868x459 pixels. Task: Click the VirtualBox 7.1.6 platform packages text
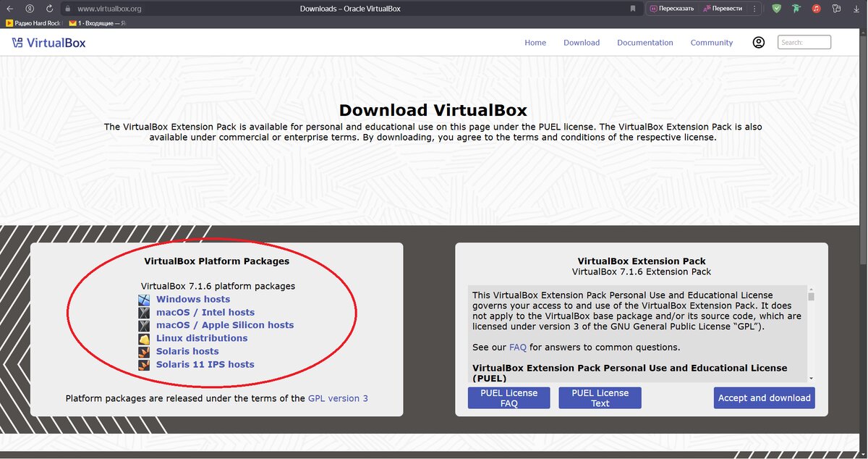coord(218,286)
